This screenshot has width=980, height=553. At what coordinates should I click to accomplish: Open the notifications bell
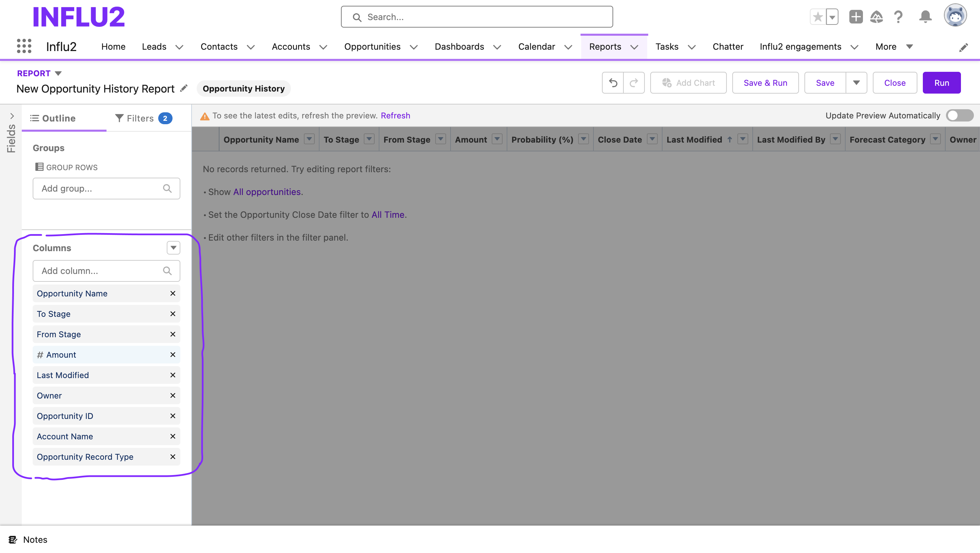(925, 17)
